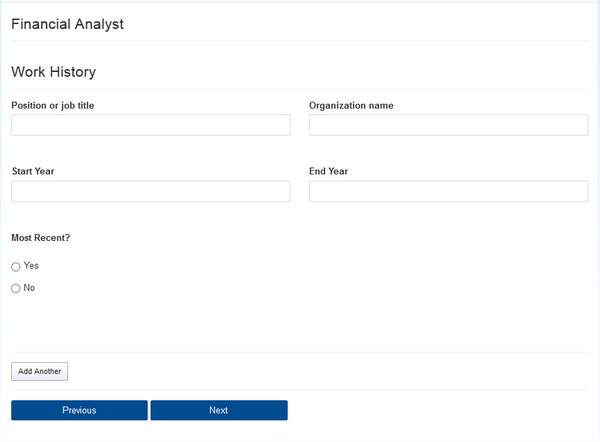Click the Position or job title field

pos(150,125)
